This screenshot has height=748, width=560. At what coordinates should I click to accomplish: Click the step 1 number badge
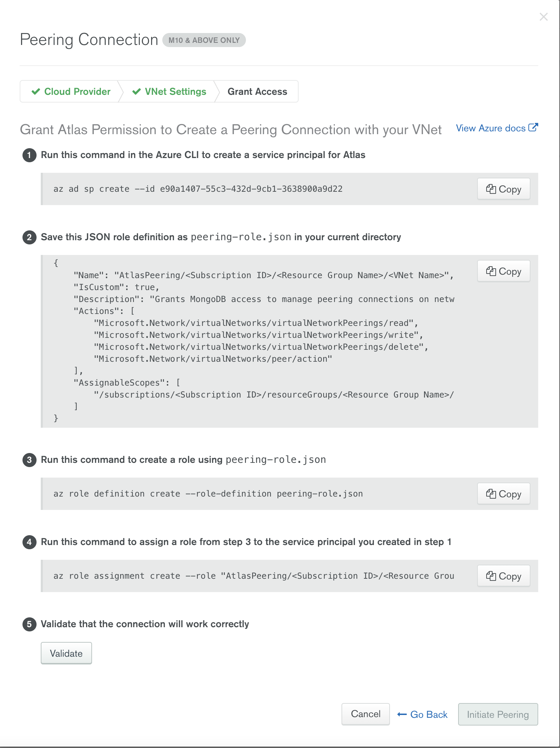coord(30,155)
